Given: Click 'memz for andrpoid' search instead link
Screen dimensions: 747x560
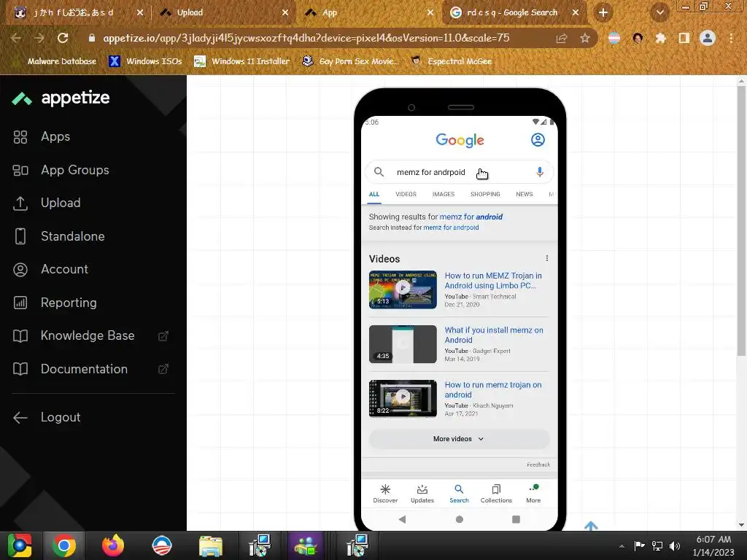Looking at the screenshot, I should pos(451,227).
